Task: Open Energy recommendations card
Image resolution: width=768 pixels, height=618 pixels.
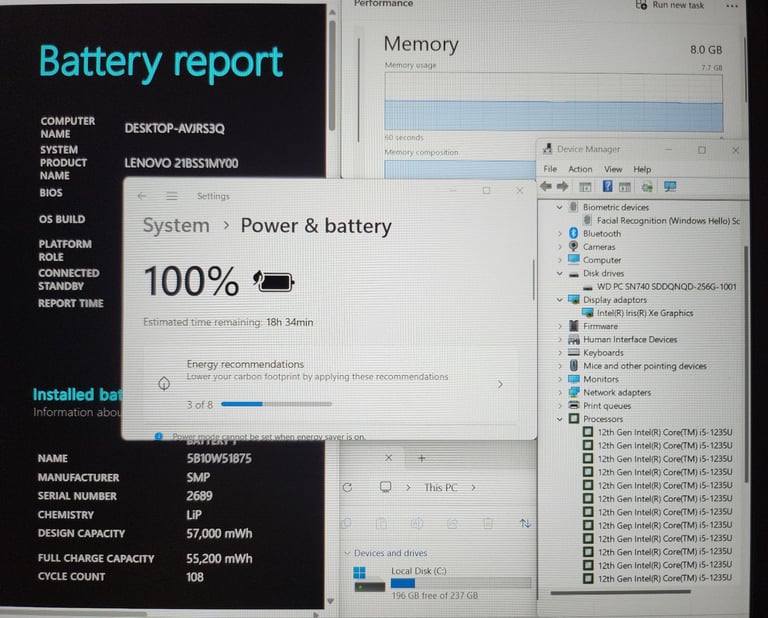Action: 331,385
